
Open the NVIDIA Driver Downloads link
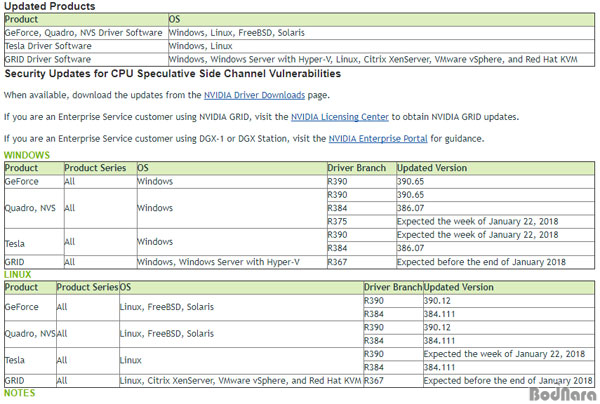pyautogui.click(x=254, y=95)
